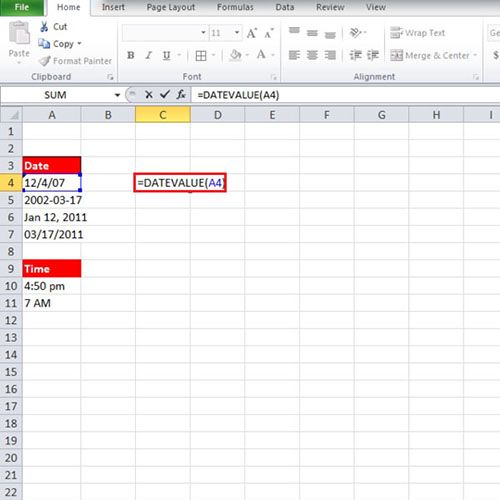Open the Fill Color bucket
The width and height of the screenshot is (500, 500).
coord(236,55)
